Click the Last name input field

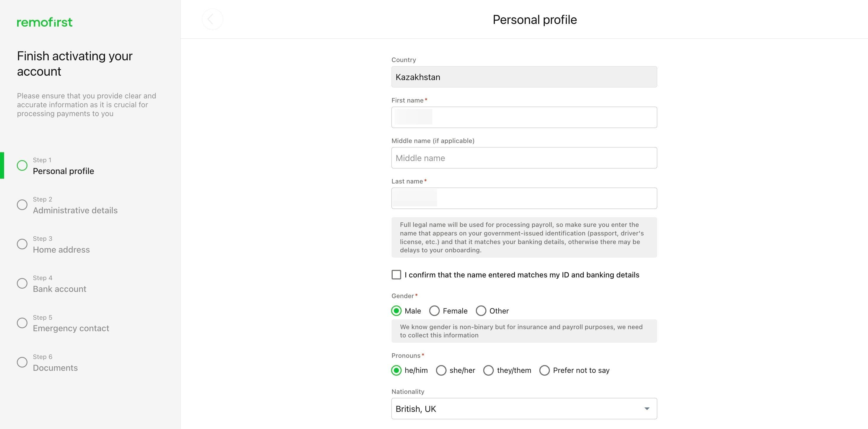[524, 198]
